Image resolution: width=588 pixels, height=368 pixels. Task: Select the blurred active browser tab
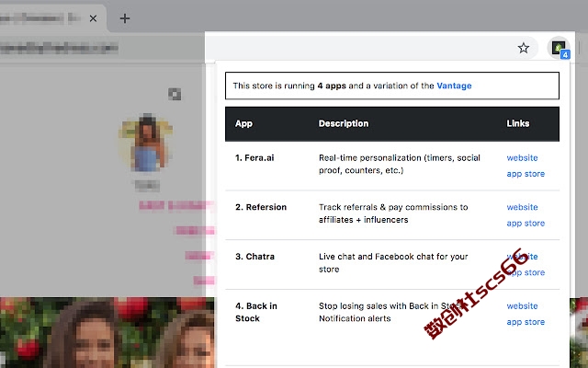coord(52,18)
